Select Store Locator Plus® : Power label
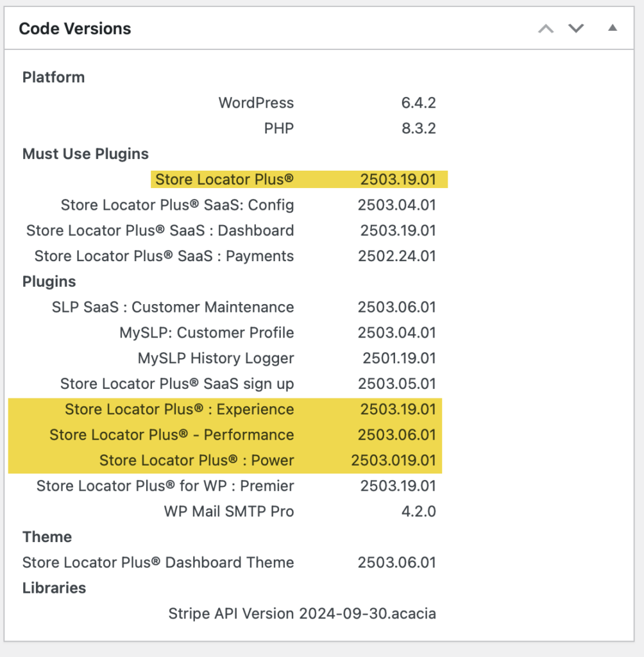The width and height of the screenshot is (644, 657). 197,461
